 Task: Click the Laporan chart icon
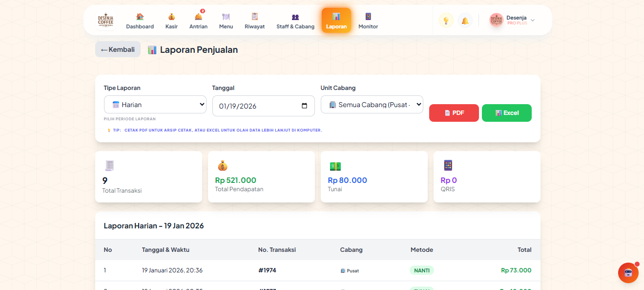click(336, 16)
